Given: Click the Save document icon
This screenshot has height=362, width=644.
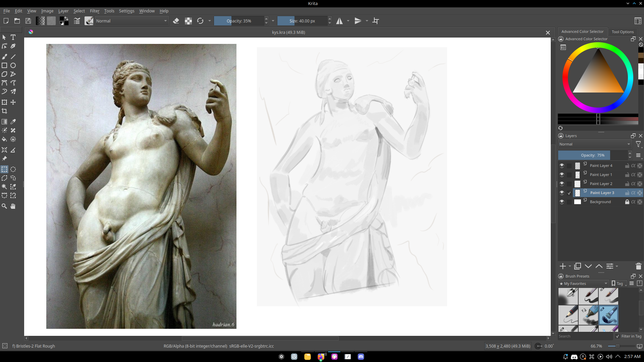Looking at the screenshot, I should pyautogui.click(x=28, y=21).
